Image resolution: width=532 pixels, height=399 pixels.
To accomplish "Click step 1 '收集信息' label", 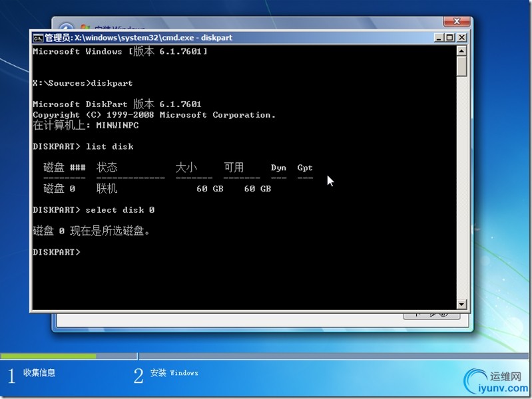I will click(39, 373).
